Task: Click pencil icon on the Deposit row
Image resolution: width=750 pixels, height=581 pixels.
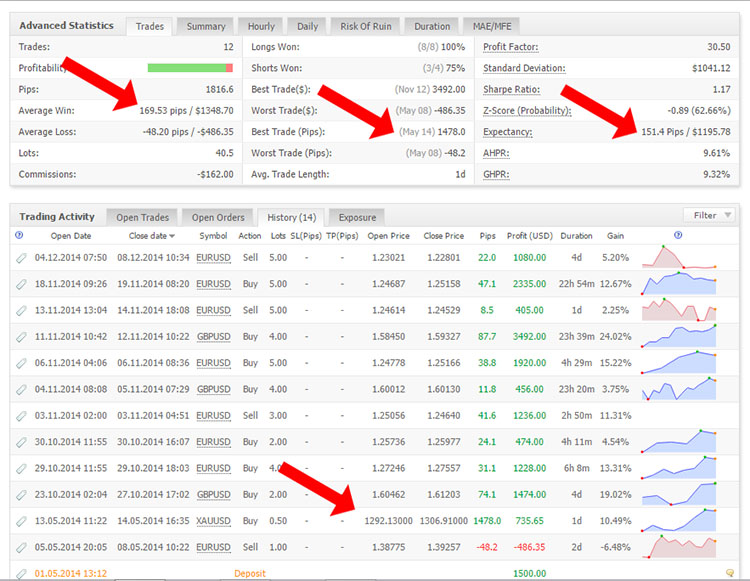Action: click(21, 573)
